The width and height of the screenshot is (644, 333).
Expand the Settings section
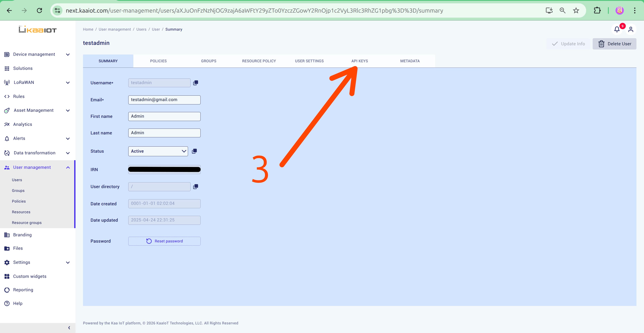point(68,263)
